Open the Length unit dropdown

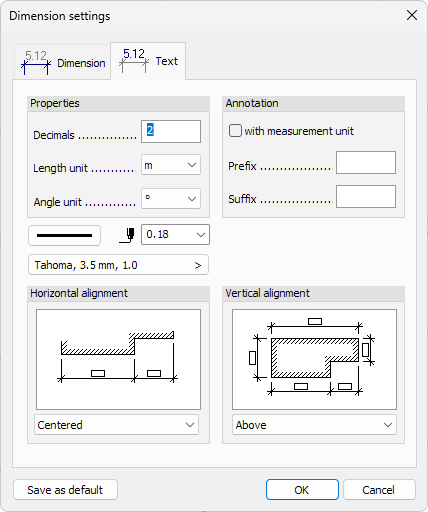click(171, 165)
